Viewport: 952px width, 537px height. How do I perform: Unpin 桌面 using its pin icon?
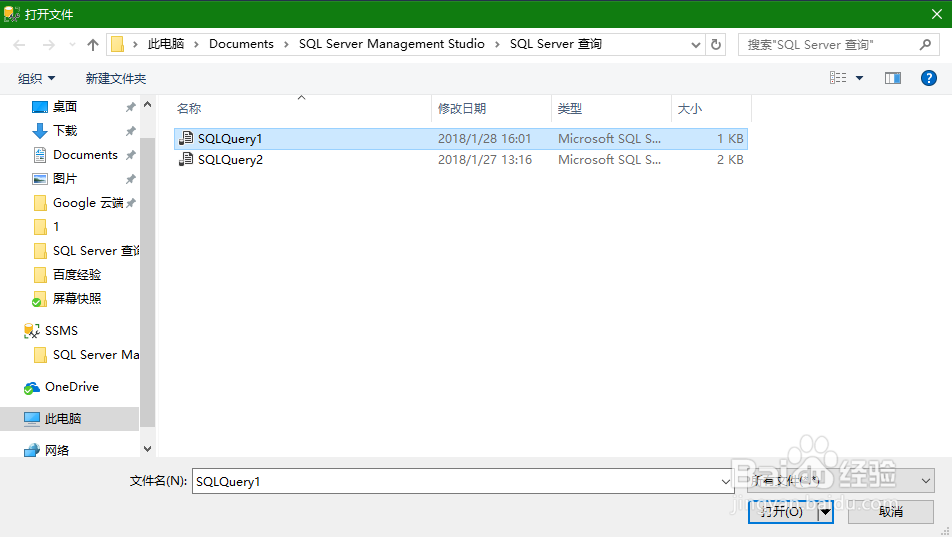click(x=130, y=107)
